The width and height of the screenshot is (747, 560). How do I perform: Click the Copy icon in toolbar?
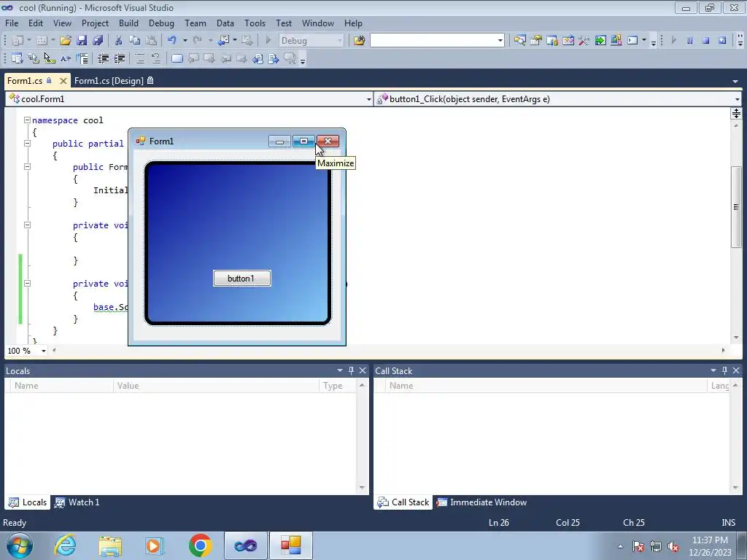click(x=135, y=41)
